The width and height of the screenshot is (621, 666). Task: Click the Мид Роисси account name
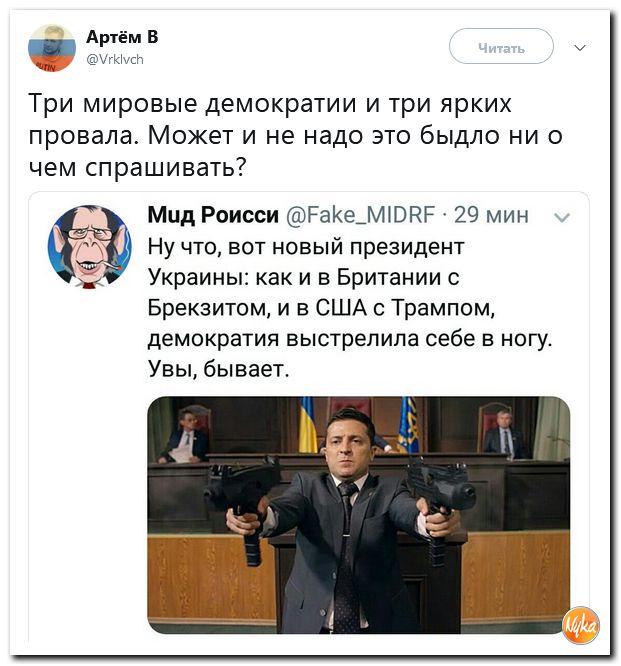pyautogui.click(x=211, y=216)
